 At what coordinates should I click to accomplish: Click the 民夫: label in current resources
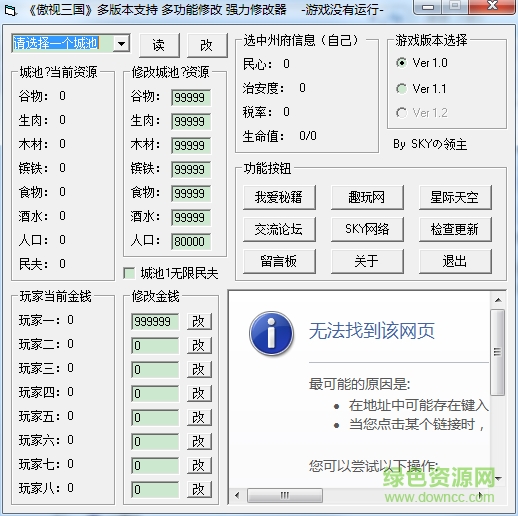tap(33, 264)
